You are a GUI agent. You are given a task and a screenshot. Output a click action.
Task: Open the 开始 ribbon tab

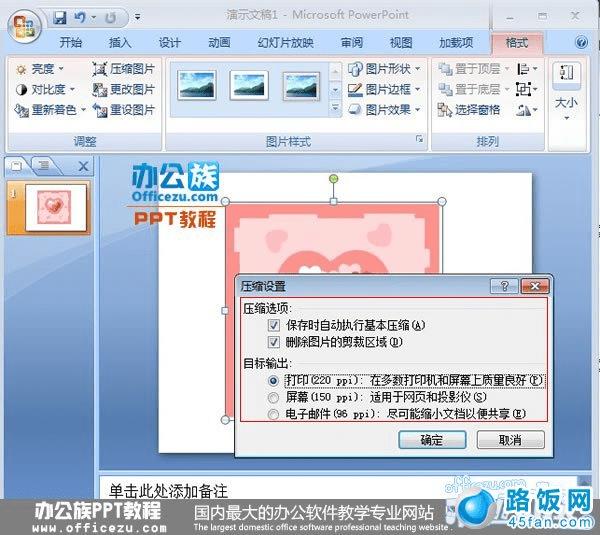[x=70, y=42]
